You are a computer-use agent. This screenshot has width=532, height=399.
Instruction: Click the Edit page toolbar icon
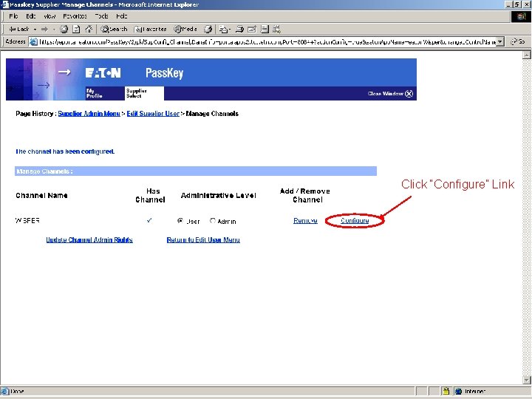click(252, 29)
